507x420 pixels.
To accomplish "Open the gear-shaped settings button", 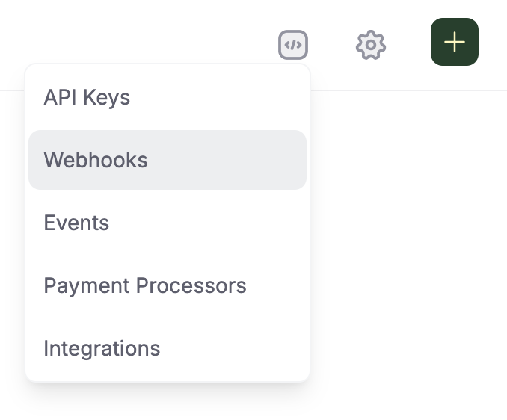I will pyautogui.click(x=371, y=45).
